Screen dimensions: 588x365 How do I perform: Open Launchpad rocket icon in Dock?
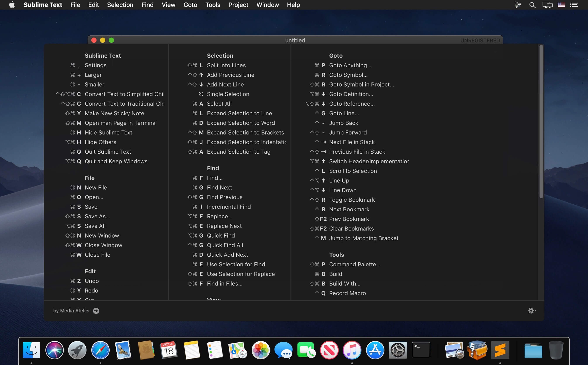(x=77, y=350)
